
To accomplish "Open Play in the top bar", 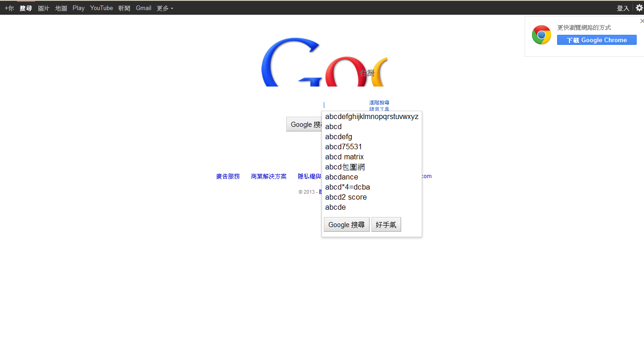I will [x=78, y=8].
